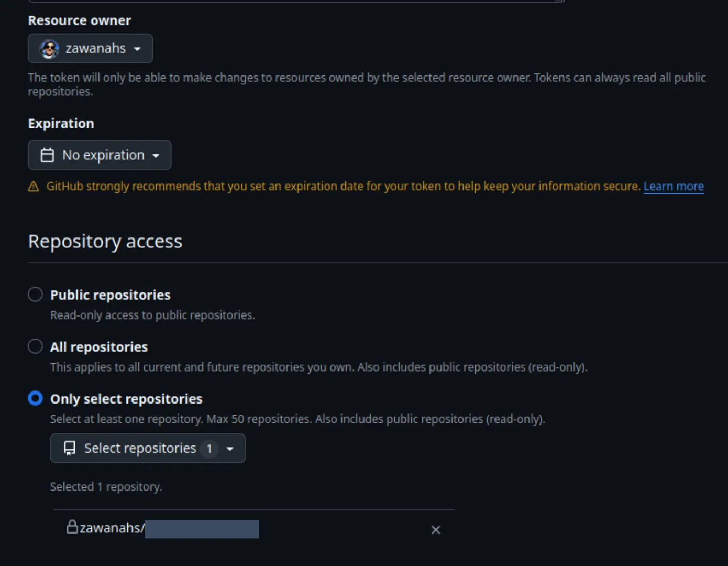Select All repositories radio option
The image size is (728, 566).
pos(35,346)
